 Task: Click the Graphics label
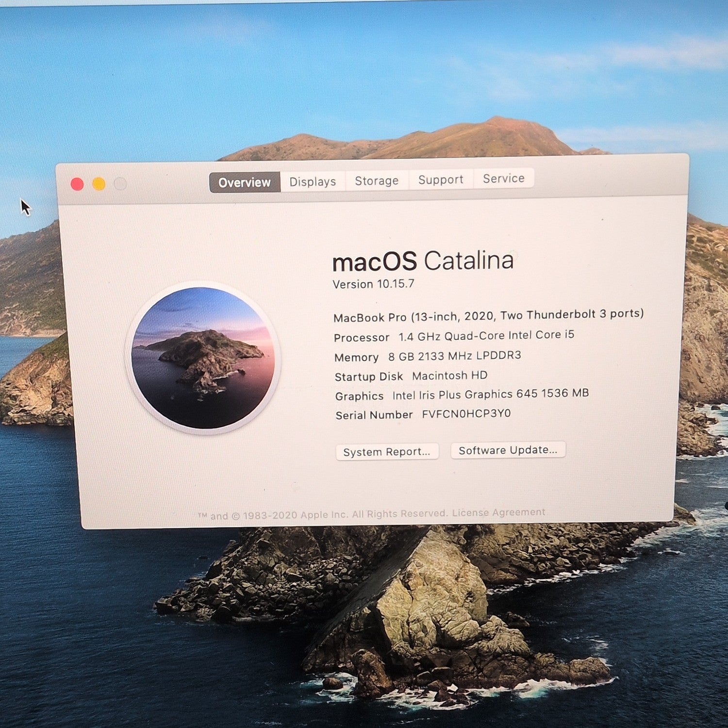(359, 396)
